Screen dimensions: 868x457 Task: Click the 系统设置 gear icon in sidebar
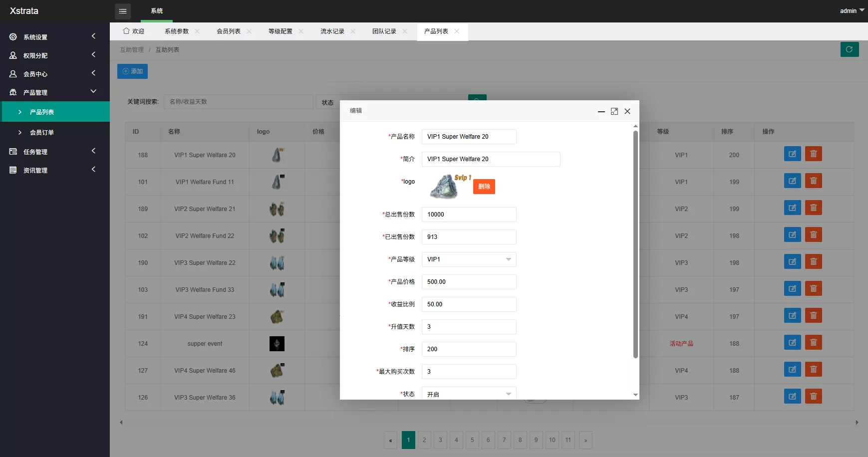tap(13, 37)
